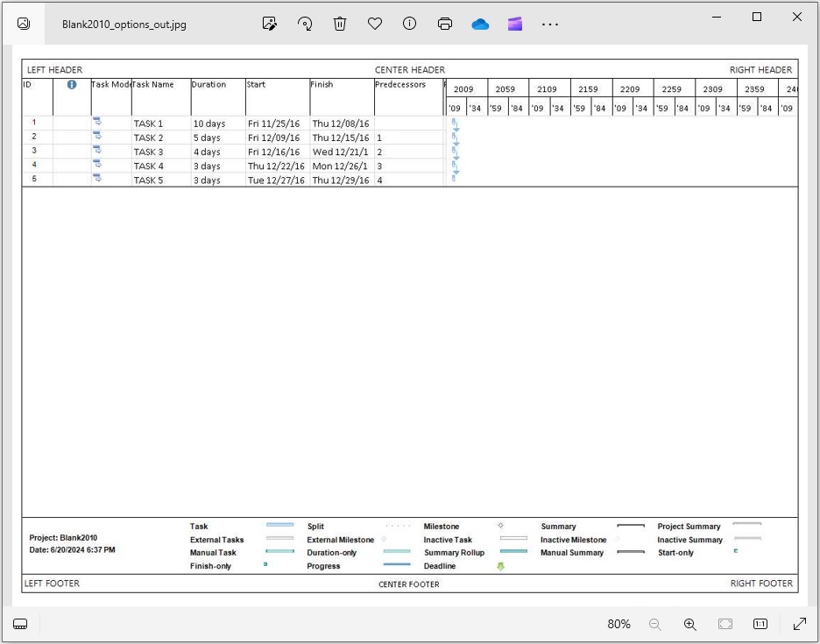Toggle the heart favorite icon
The image size is (820, 644).
click(x=375, y=24)
